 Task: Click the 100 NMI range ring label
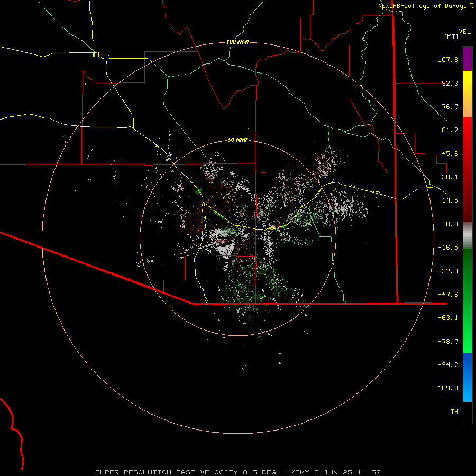237,42
